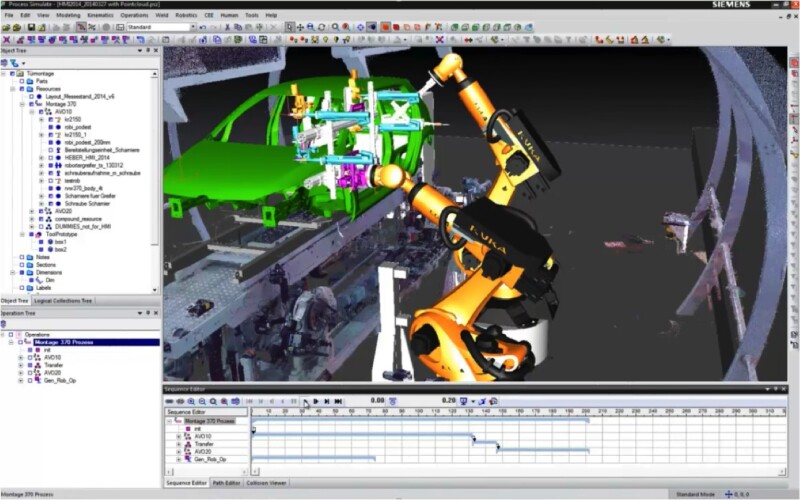Click the blue Zoom to Fit target icon

[361, 27]
